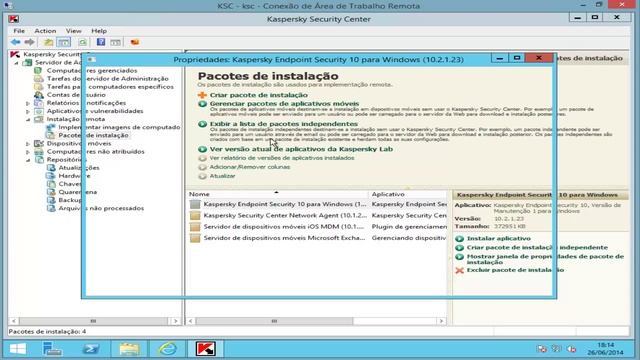Click the Back arrow in toolbar
Viewport: 640px width, 360px height.
pos(16,42)
